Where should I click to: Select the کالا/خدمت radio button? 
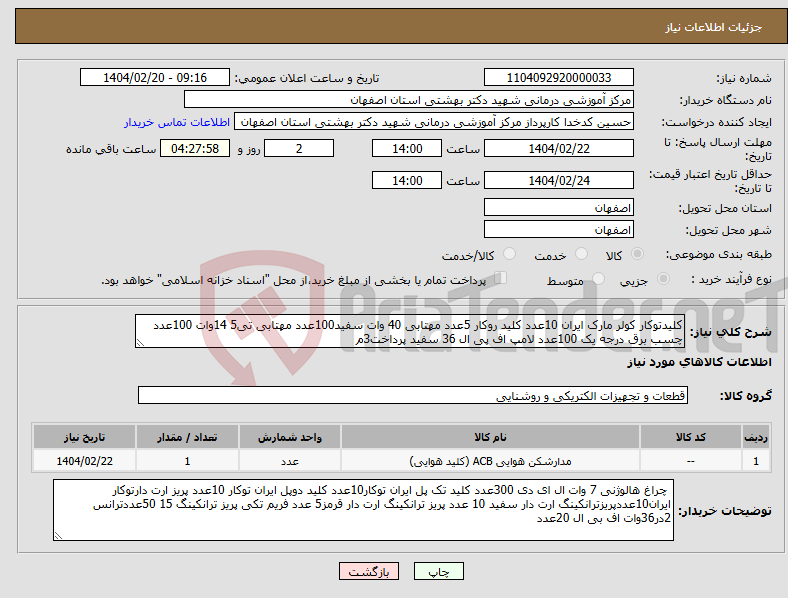[x=510, y=254]
